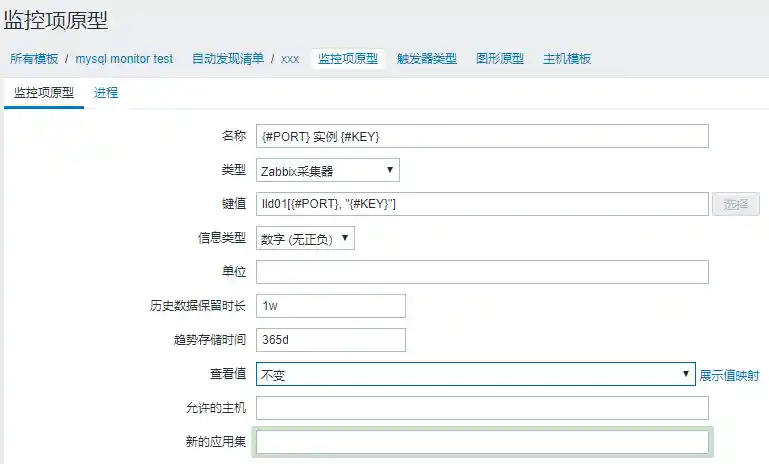Click the empty 单位 field
Image resolution: width=769 pixels, height=464 pixels.
coord(481,272)
